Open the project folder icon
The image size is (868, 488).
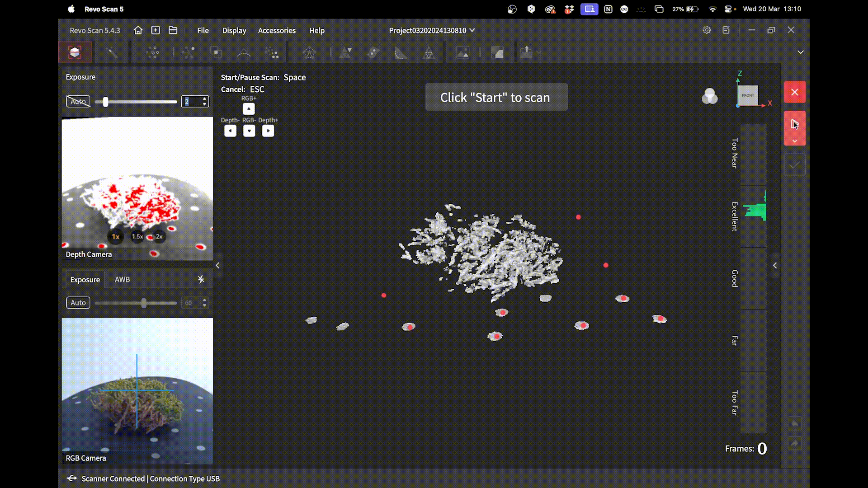[x=173, y=30]
